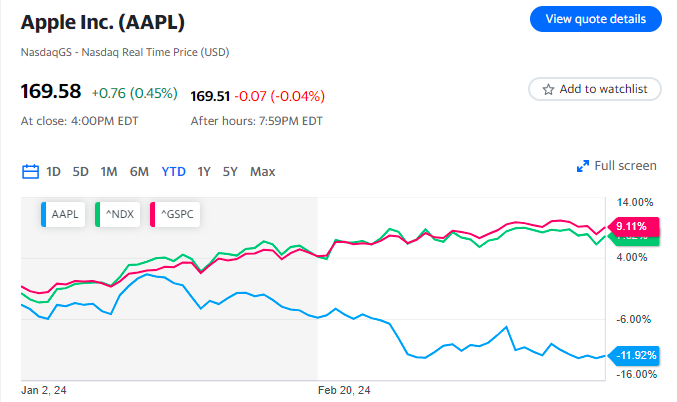Switch chart to 1M range
Viewport: 677px width, 402px height.
pos(109,171)
